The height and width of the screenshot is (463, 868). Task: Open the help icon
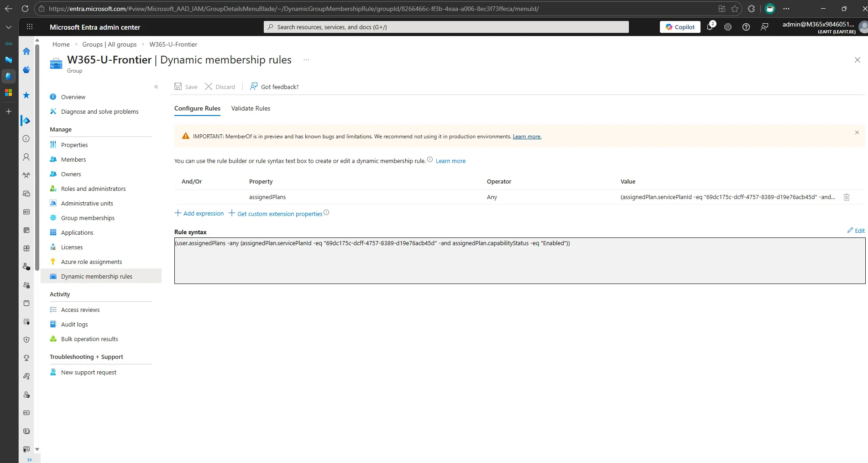click(746, 27)
